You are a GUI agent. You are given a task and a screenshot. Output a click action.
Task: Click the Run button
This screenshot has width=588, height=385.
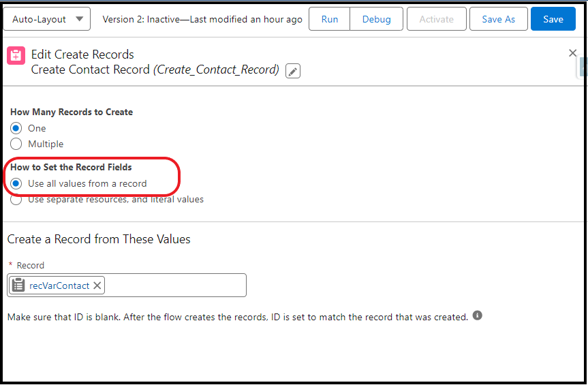tap(330, 19)
